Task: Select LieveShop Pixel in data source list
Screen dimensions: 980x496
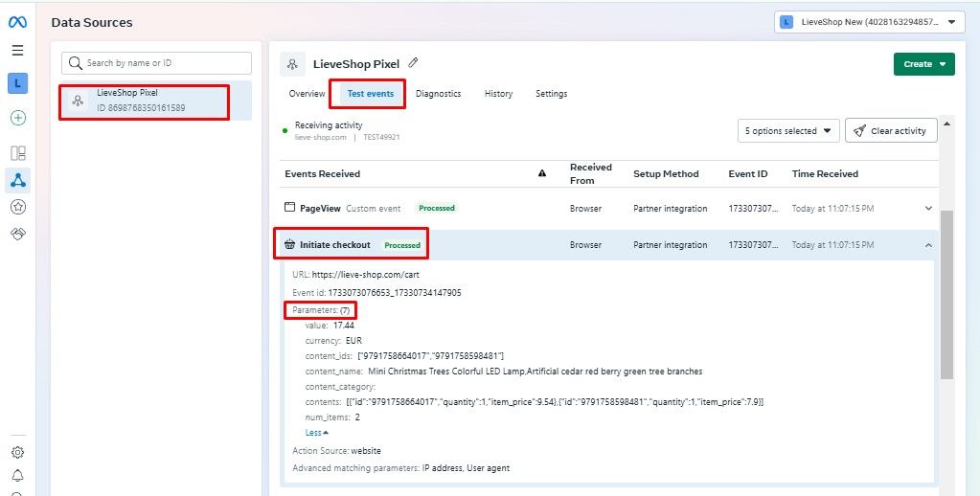Action: tap(156, 100)
